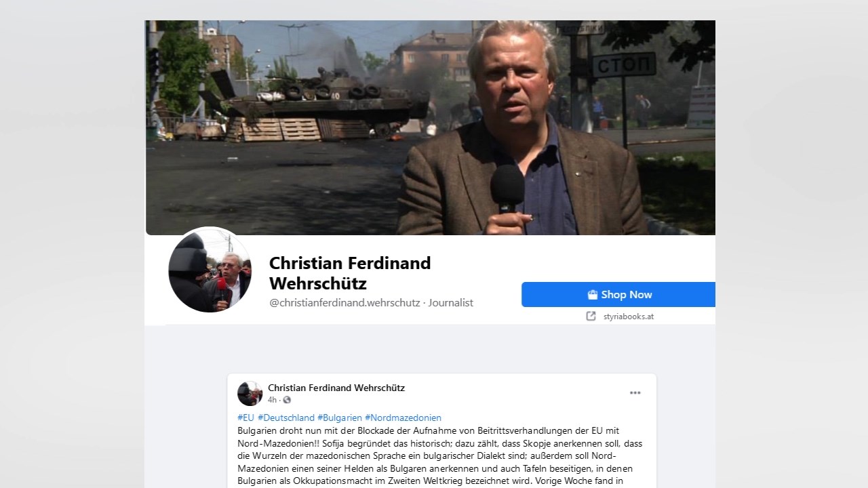Viewport: 868px width, 488px height.
Task: Click the small post author avatar
Action: click(250, 393)
